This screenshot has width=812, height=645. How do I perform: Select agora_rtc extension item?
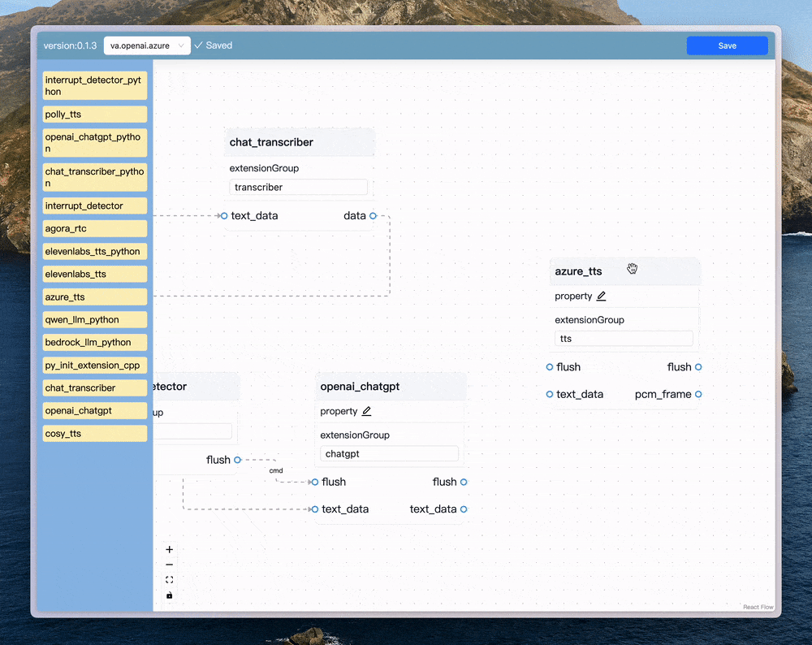click(95, 228)
